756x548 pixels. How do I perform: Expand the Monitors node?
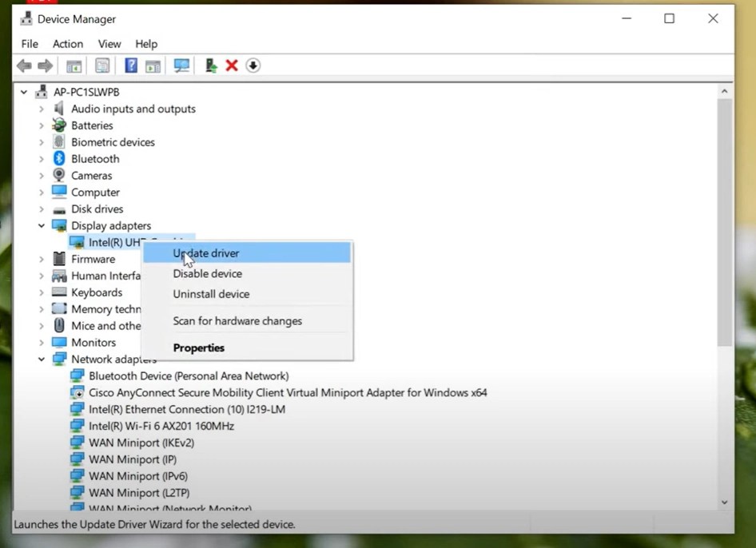pyautogui.click(x=42, y=343)
